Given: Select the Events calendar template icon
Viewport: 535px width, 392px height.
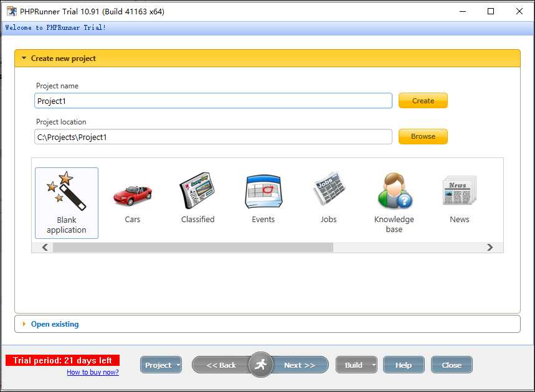Looking at the screenshot, I should pos(263,191).
